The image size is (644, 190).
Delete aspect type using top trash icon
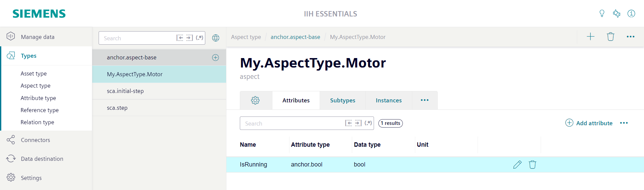[610, 37]
